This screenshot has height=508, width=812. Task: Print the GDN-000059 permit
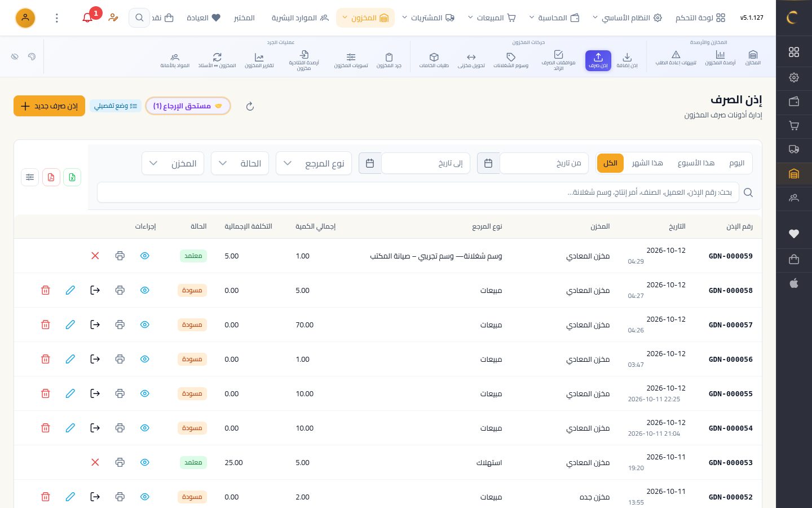pos(120,256)
